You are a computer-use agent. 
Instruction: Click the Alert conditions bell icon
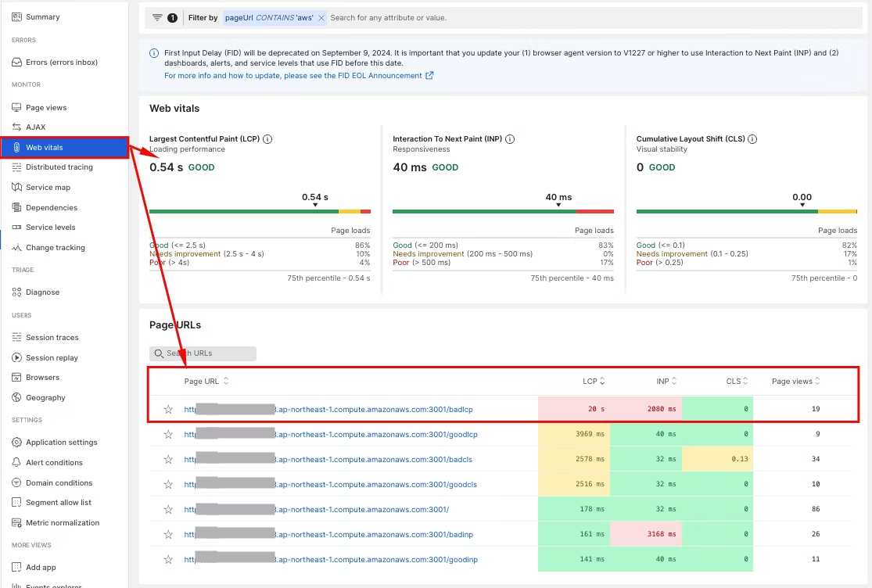pos(16,462)
